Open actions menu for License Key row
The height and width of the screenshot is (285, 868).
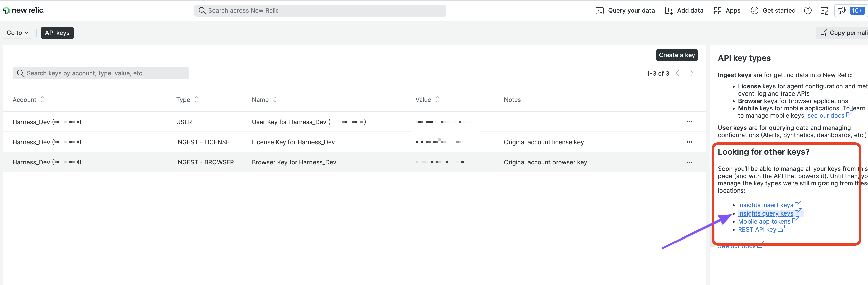[x=689, y=142]
